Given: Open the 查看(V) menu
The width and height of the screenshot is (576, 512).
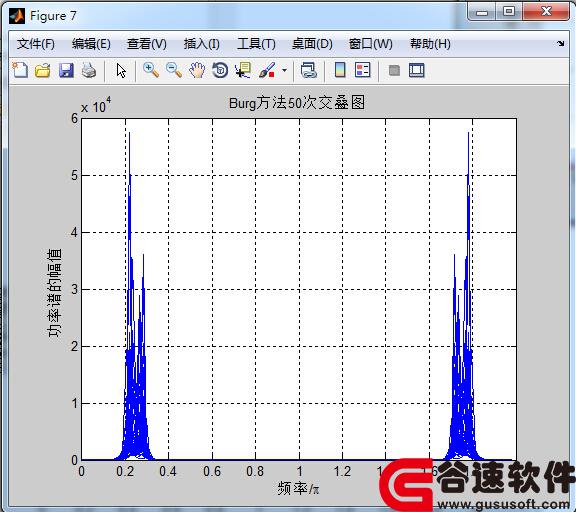Looking at the screenshot, I should click(x=147, y=44).
